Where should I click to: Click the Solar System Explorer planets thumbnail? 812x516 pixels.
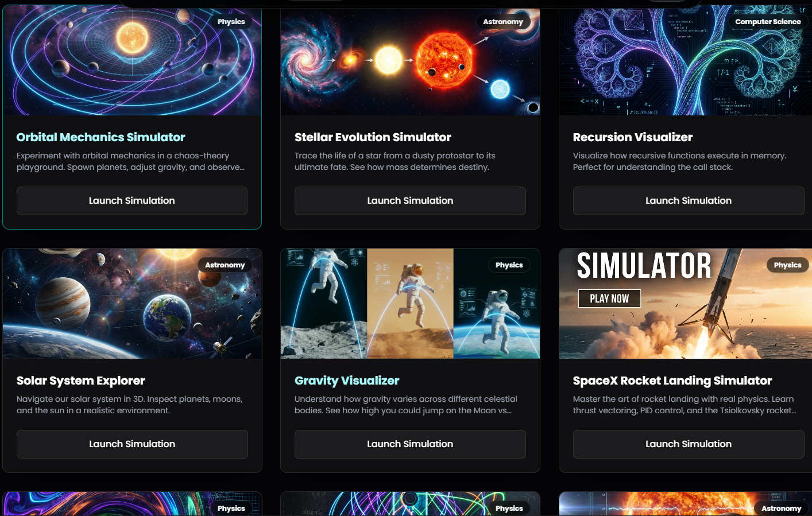[x=132, y=304]
